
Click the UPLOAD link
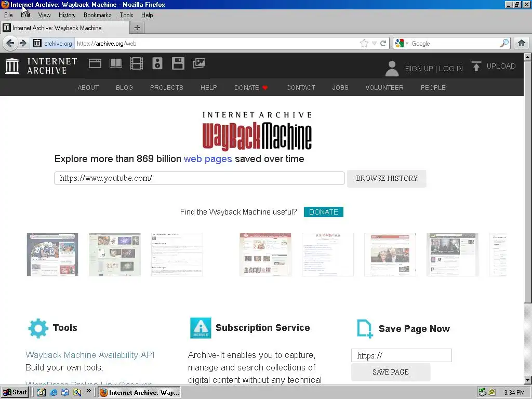(x=501, y=66)
